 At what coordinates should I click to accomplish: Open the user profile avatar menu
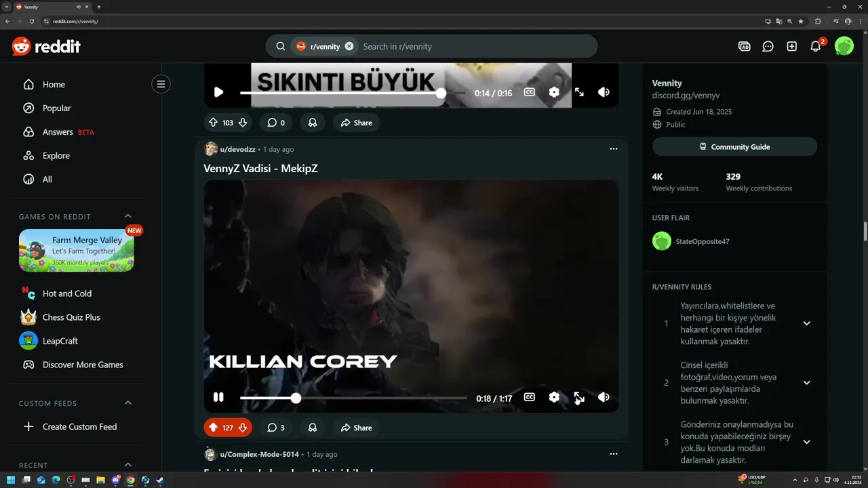(x=844, y=46)
